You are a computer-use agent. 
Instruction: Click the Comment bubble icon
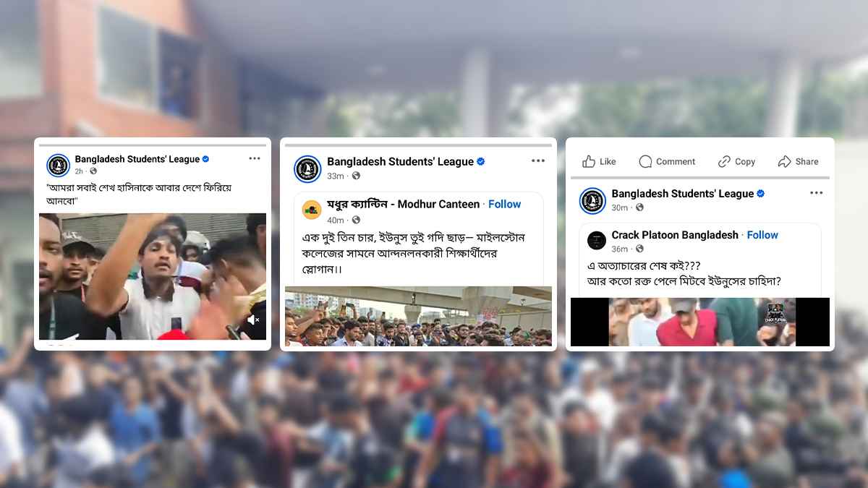pos(645,161)
